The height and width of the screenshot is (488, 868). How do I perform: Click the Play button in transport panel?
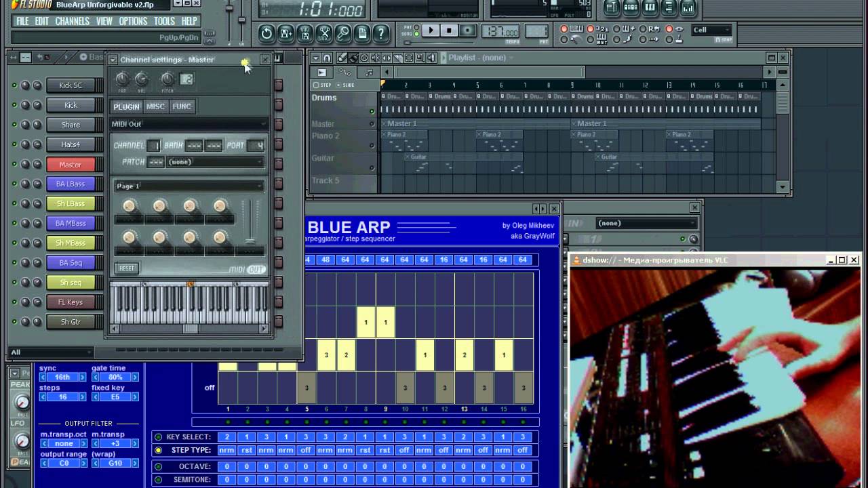[x=431, y=30]
